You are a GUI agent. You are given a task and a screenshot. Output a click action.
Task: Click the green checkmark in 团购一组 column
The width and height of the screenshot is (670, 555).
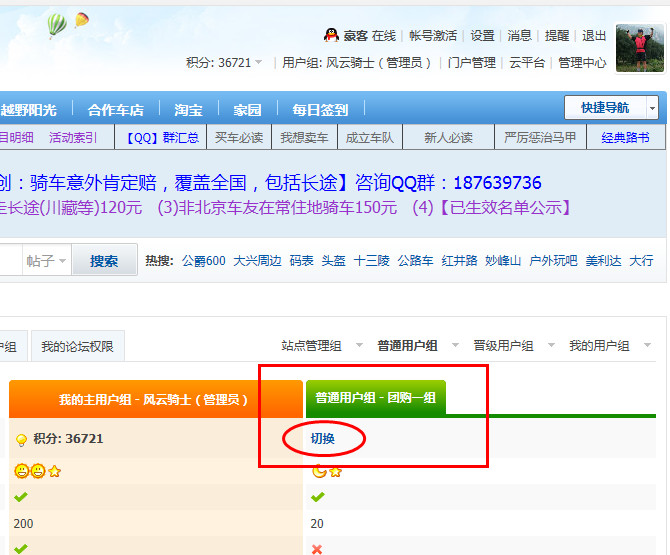pos(318,497)
